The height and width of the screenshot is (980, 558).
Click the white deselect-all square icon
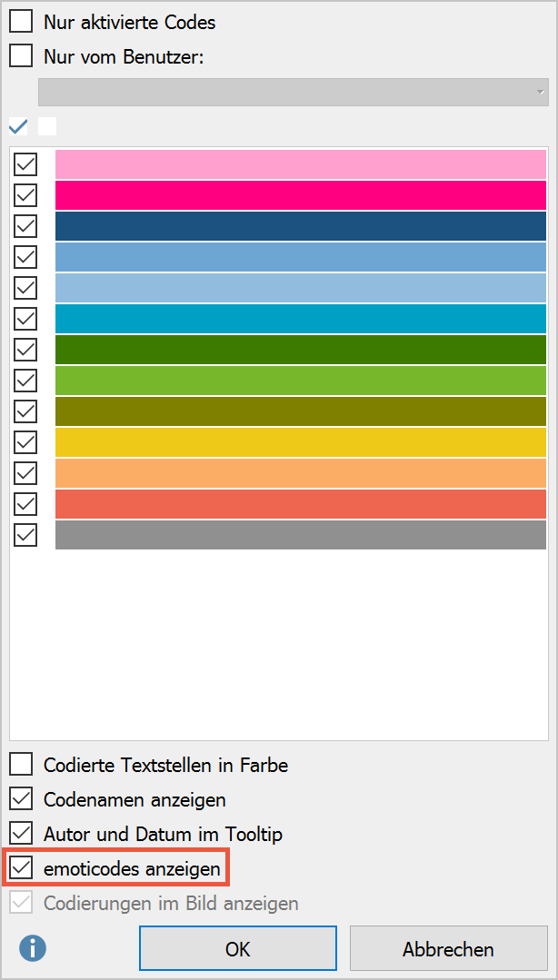point(47,126)
